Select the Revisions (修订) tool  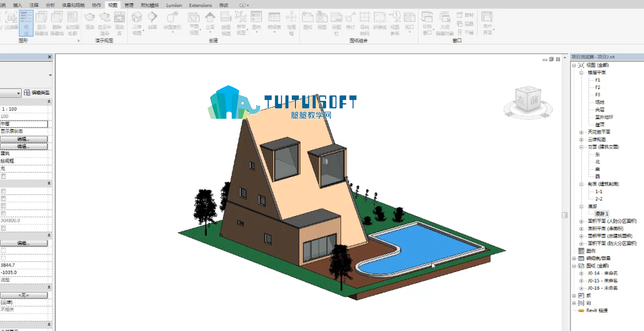point(351,21)
